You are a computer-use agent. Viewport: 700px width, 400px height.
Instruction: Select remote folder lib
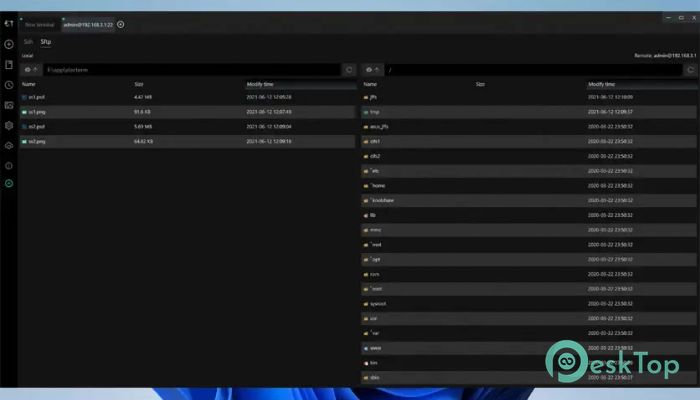(x=529, y=215)
